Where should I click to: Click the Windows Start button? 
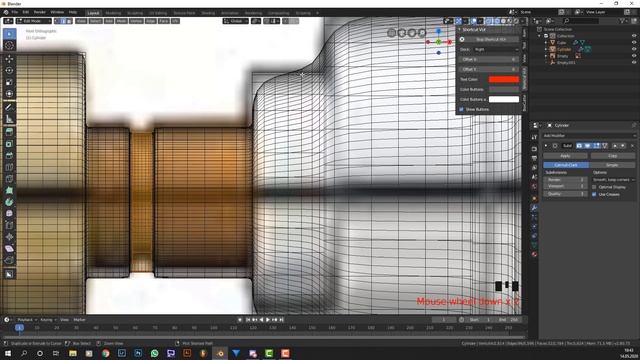pyautogui.click(x=7, y=353)
